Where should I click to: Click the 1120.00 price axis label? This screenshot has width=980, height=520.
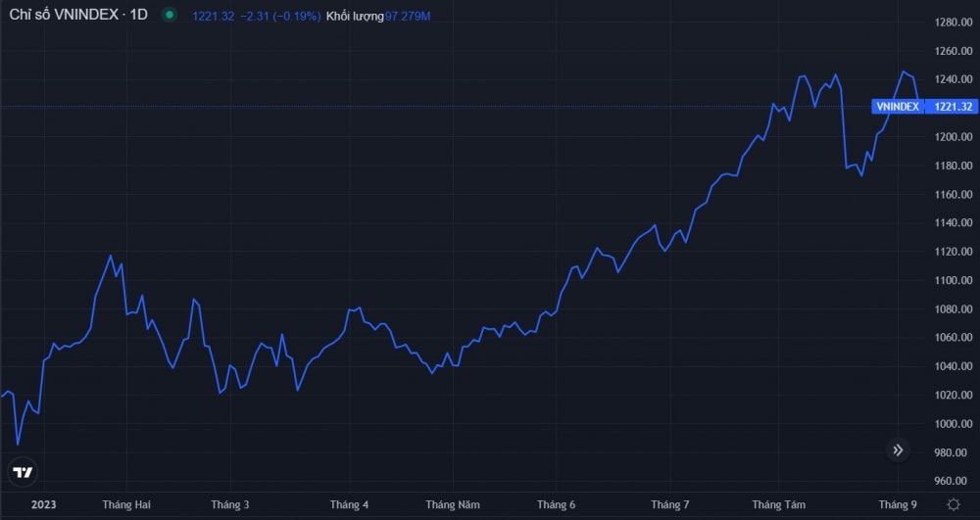[x=954, y=252]
